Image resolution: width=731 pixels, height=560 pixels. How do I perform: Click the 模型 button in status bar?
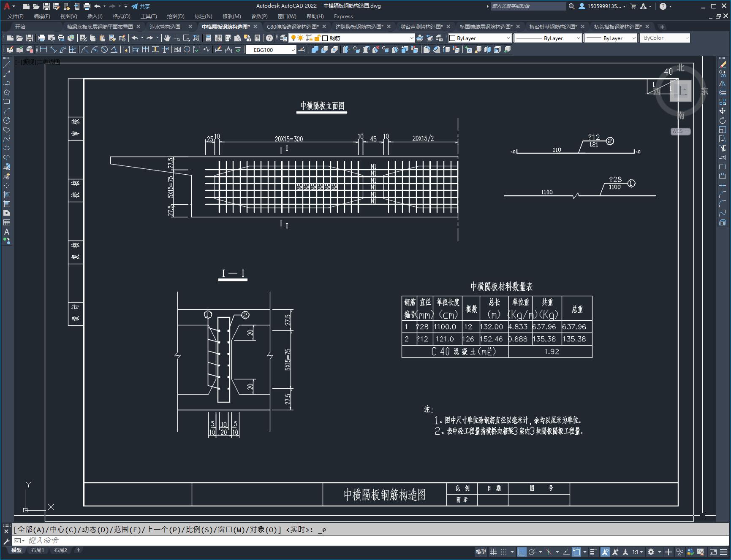[x=481, y=552]
